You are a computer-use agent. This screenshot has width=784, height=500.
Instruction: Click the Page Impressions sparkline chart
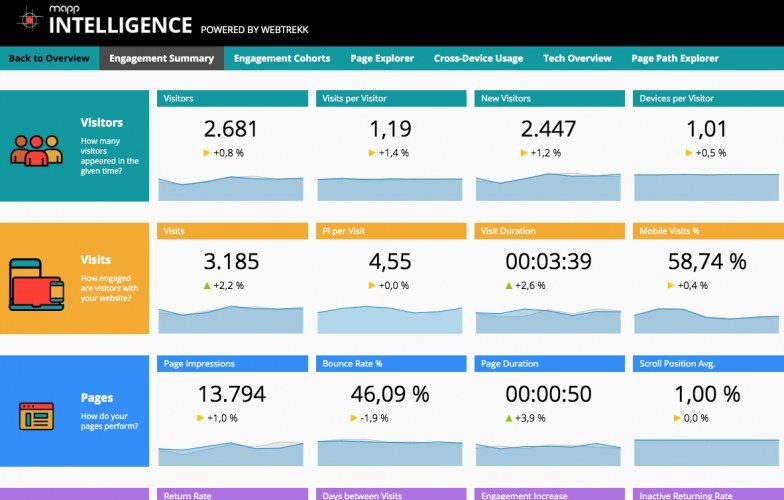(x=230, y=453)
